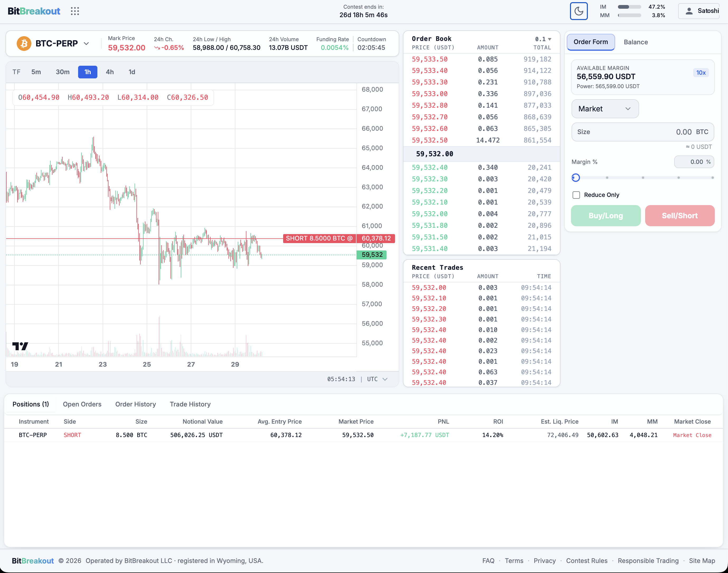Open the Site Map footer link

pos(702,561)
